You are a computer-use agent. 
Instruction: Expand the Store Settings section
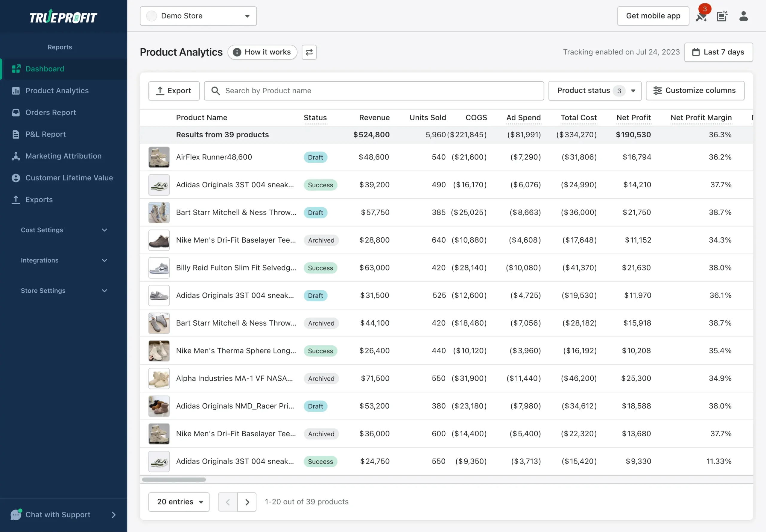[64, 291]
